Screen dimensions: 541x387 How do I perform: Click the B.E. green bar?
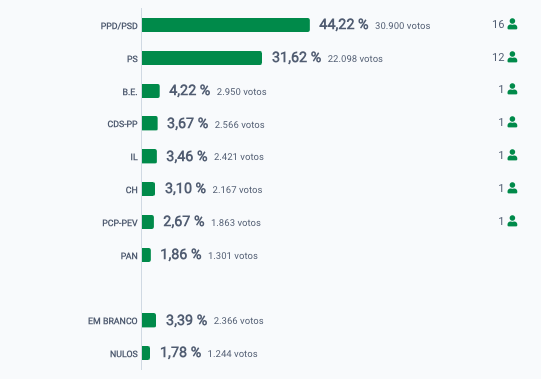(151, 91)
